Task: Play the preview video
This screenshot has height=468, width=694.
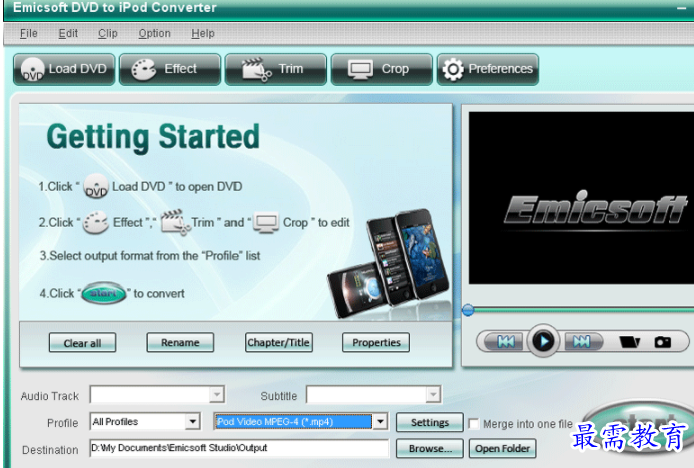Action: pyautogui.click(x=543, y=341)
